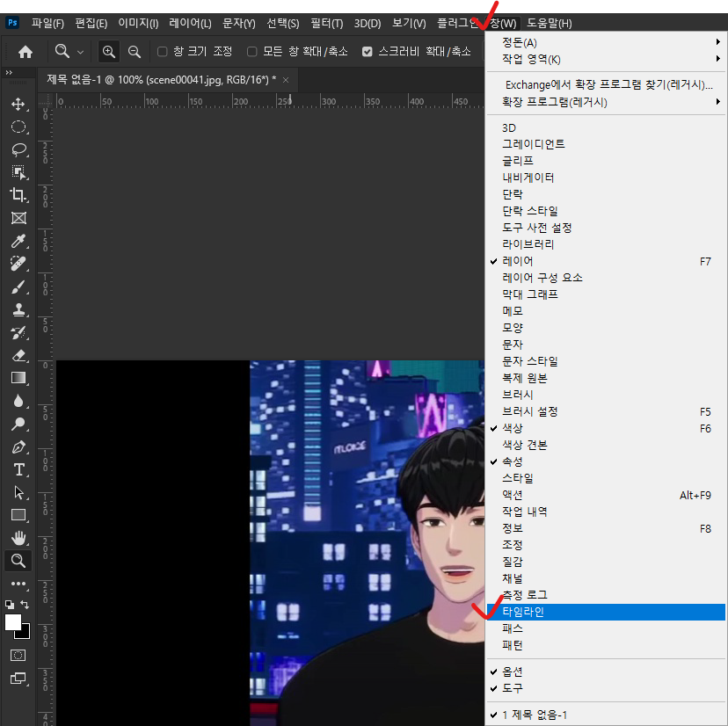Viewport: 728px width, 726px height.
Task: Uncheck the 속성 panel entry
Action: tap(606, 461)
